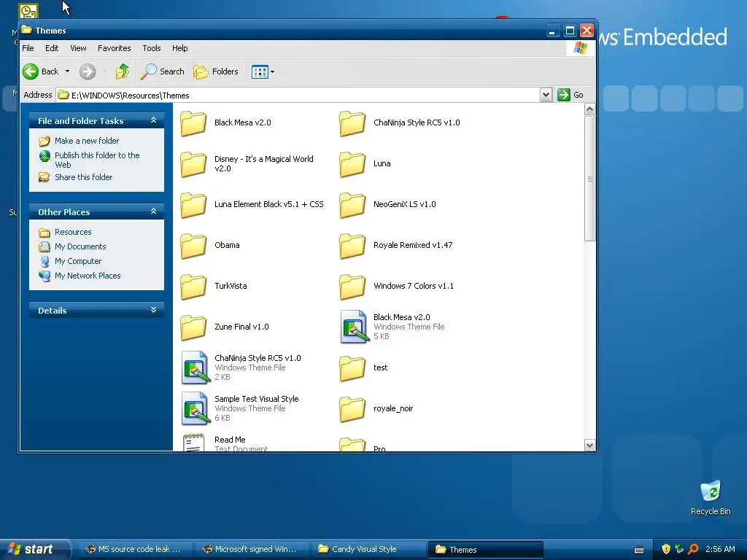Go to My Computer in Other Places
Screen dimensions: 747x560
click(77, 262)
